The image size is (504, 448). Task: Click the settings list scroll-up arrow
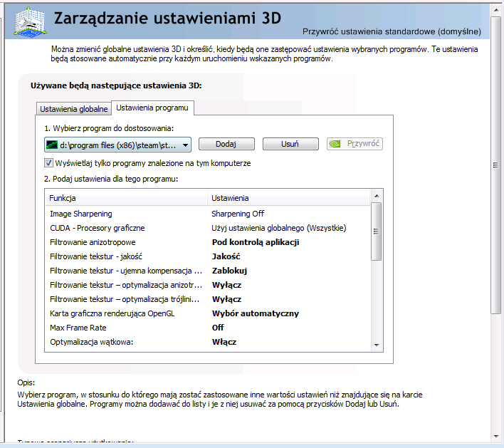point(377,197)
